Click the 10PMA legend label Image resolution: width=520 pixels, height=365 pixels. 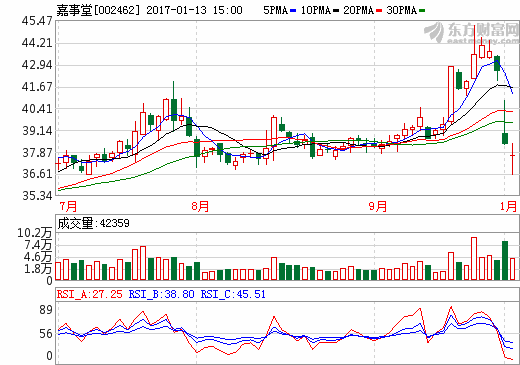click(316, 10)
